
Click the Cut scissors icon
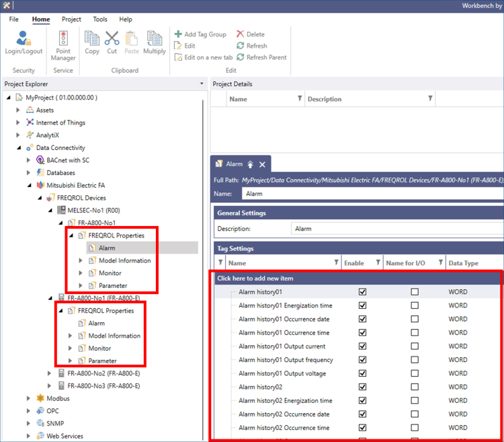coord(112,38)
